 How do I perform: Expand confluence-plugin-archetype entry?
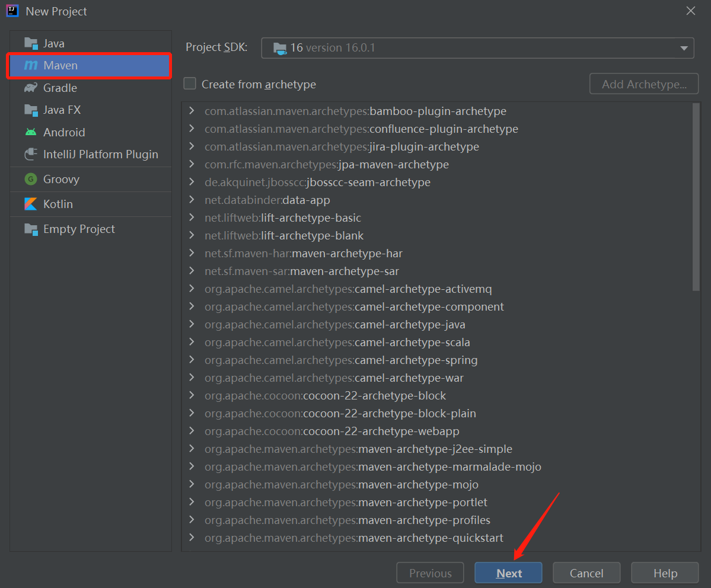click(192, 129)
